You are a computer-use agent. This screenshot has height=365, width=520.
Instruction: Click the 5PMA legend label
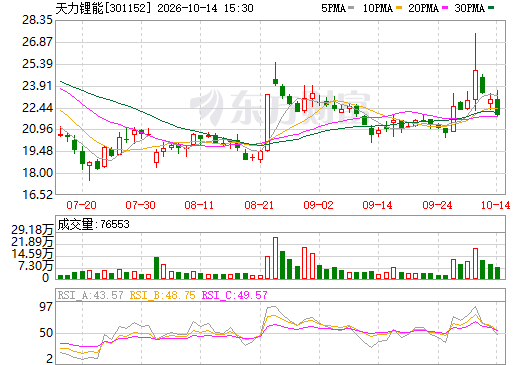click(x=333, y=8)
